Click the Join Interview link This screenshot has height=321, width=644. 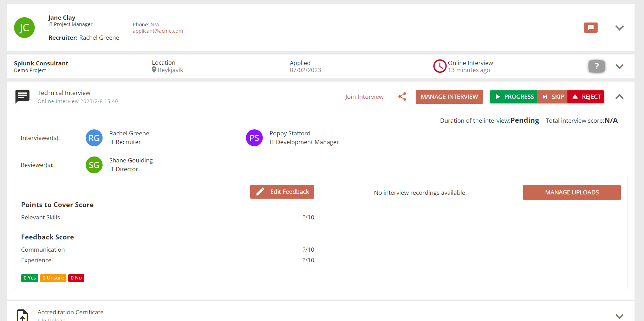click(x=364, y=97)
